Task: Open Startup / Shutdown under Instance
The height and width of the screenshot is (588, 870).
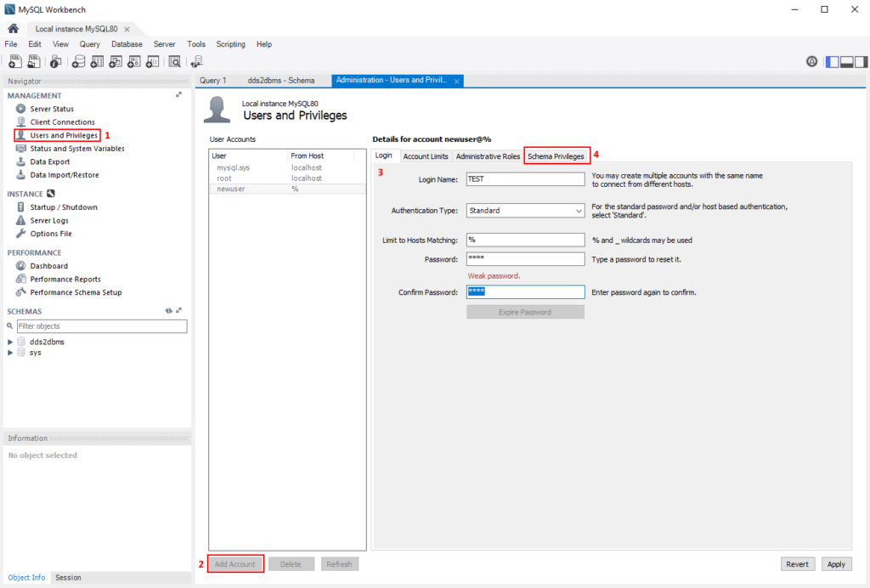Action: coord(64,207)
